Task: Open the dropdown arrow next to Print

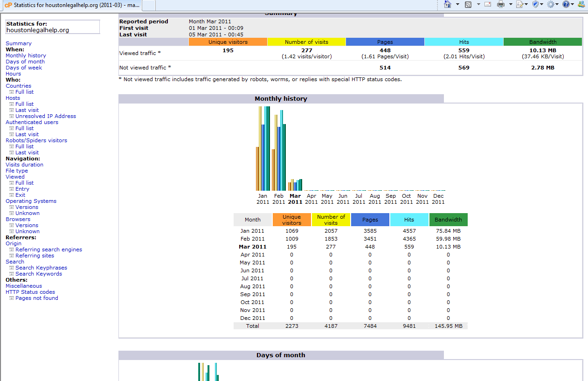Action: click(x=511, y=4)
